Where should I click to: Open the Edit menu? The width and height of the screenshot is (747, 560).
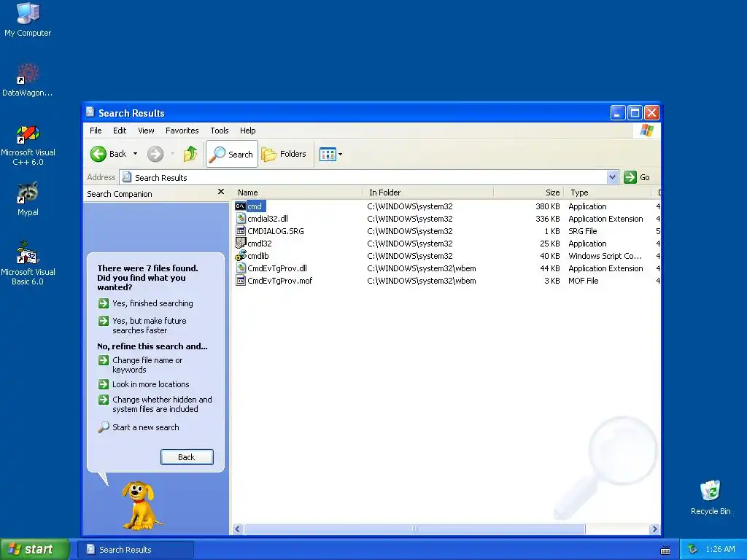120,131
